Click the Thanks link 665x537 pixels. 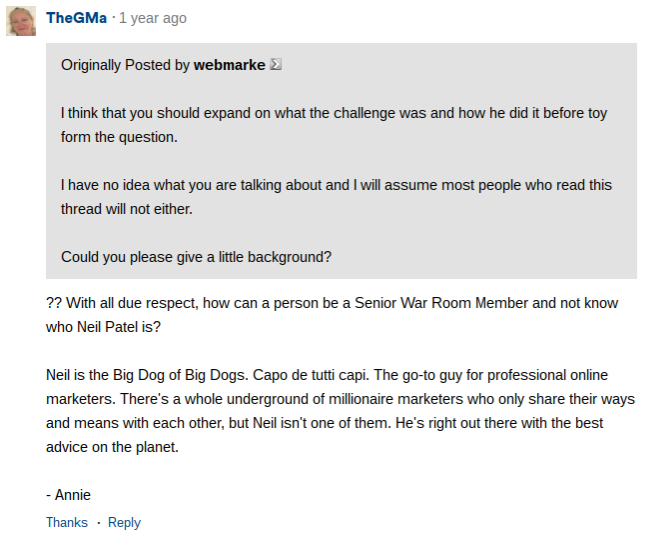click(x=66, y=522)
